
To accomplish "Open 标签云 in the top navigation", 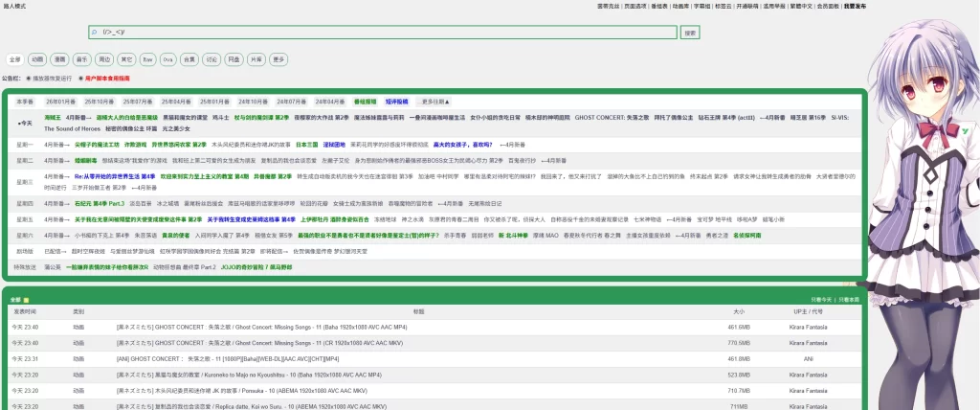I will (x=724, y=6).
